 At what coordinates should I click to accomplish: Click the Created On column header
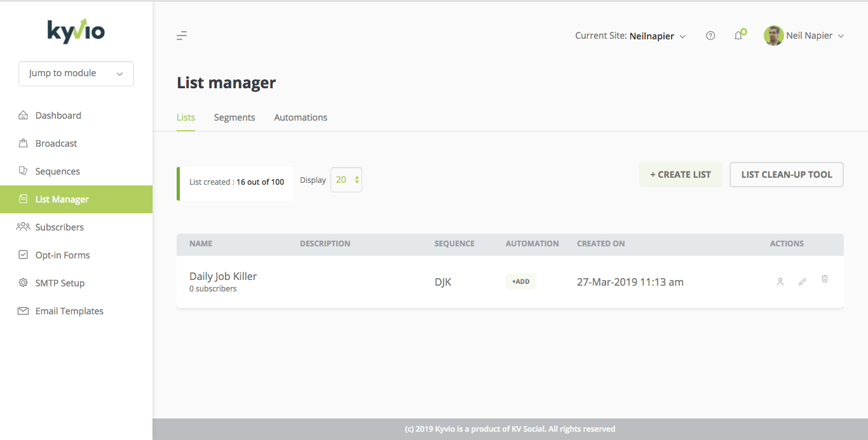[600, 244]
